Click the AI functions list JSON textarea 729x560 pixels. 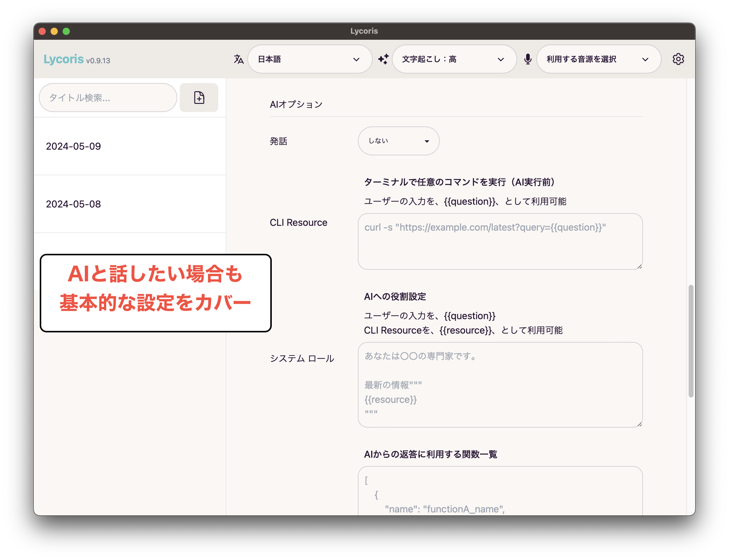tap(500, 491)
